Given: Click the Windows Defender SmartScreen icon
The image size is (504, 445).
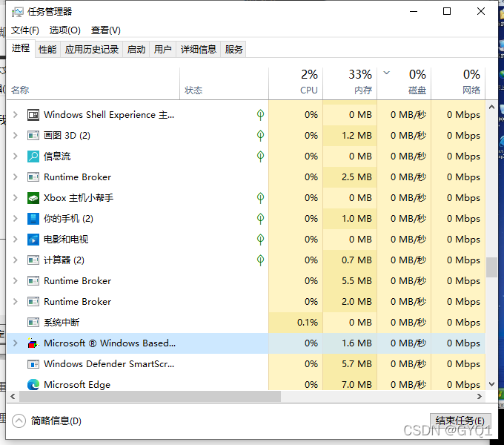Looking at the screenshot, I should coord(33,364).
